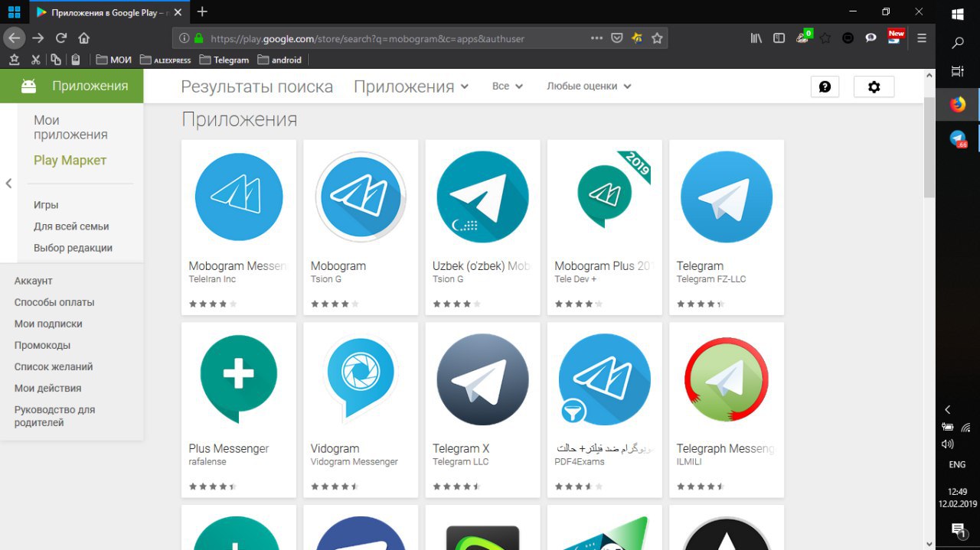Open the Telegraph Messenger app icon
The width and height of the screenshot is (980, 550).
pos(727,379)
